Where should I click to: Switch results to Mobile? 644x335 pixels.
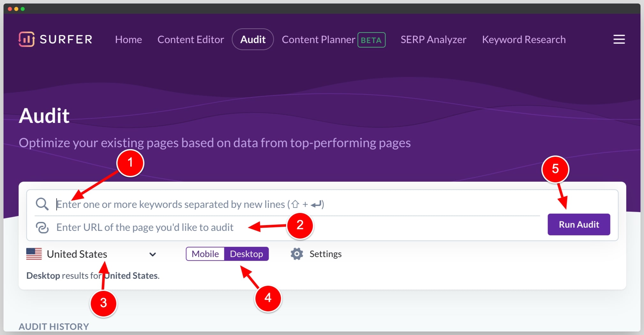click(205, 254)
